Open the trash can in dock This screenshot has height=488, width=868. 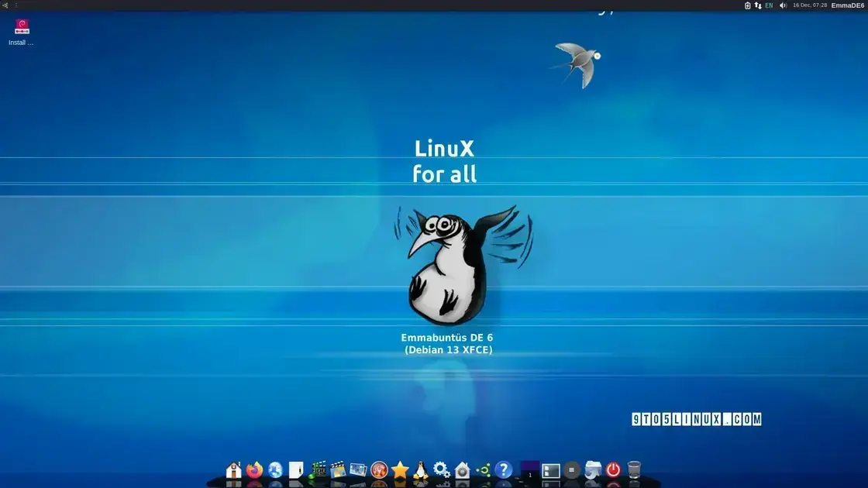pos(635,469)
